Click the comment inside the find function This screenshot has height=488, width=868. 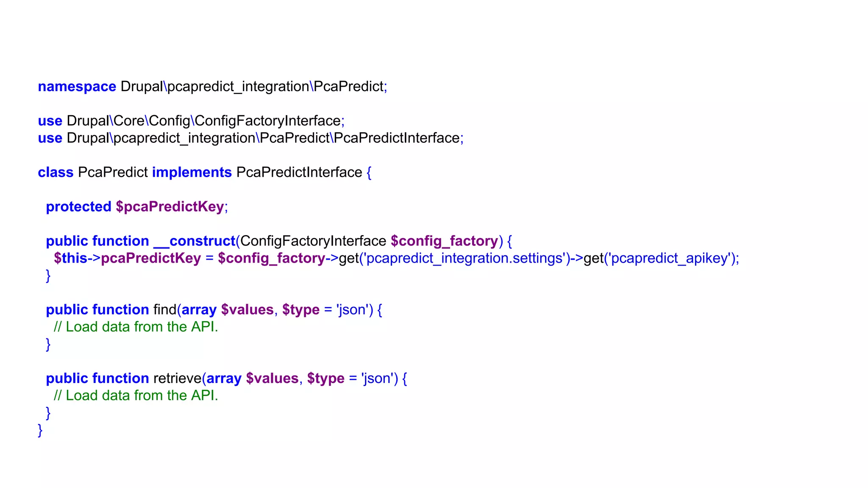[136, 327]
